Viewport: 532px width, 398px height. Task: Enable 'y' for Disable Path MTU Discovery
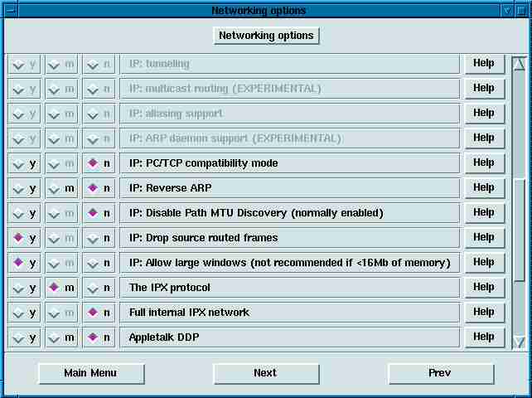click(24, 213)
